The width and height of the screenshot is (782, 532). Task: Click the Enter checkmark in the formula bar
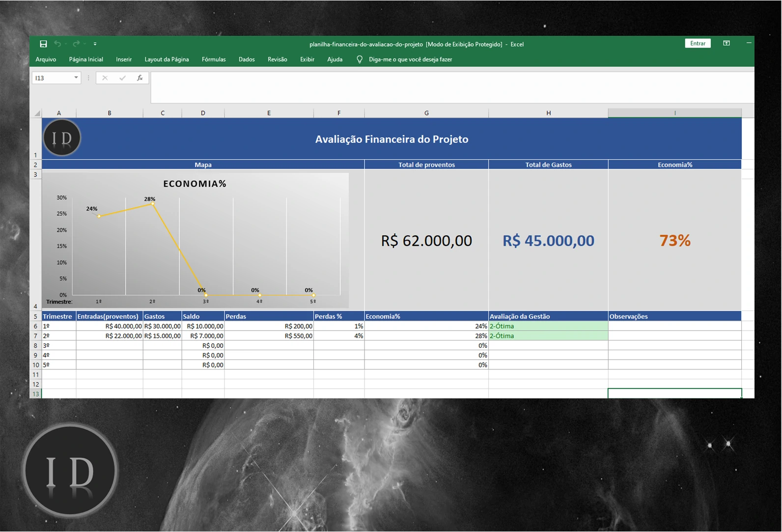(x=122, y=78)
